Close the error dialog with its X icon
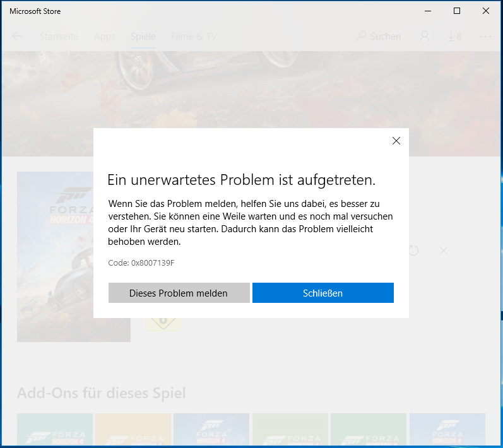This screenshot has height=448, width=503. point(396,141)
